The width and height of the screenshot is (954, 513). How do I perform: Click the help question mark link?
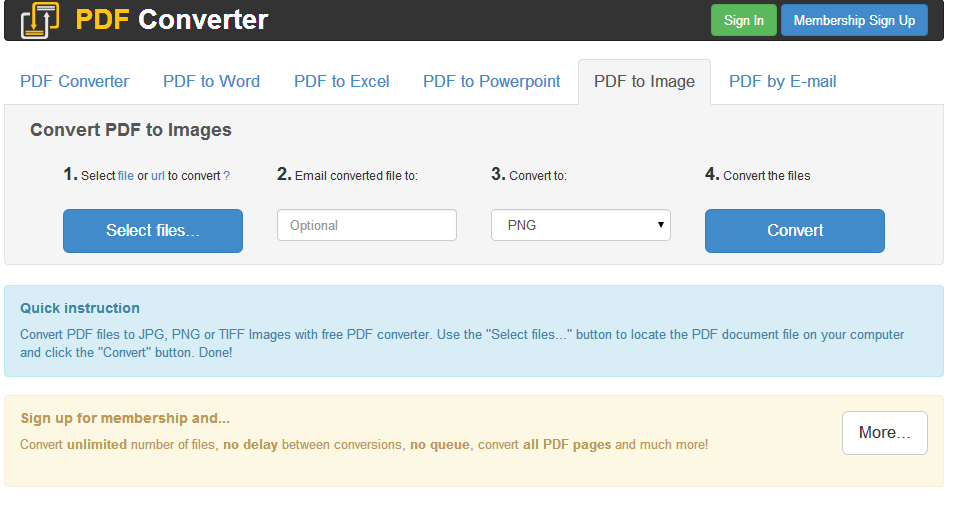pos(226,176)
